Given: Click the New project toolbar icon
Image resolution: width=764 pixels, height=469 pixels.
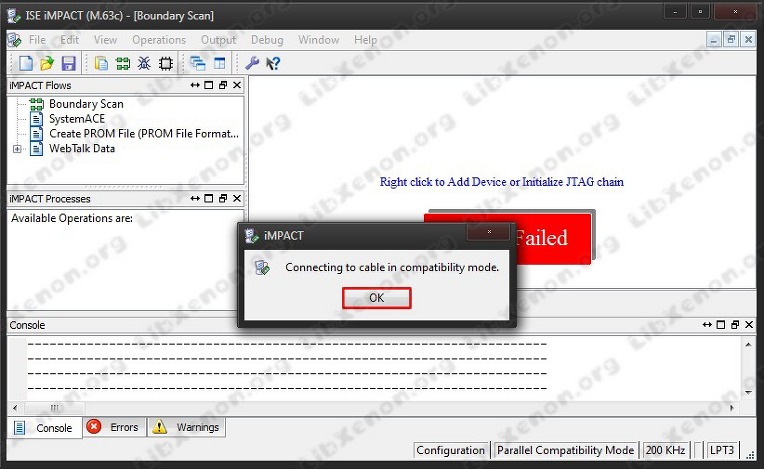Looking at the screenshot, I should tap(25, 63).
